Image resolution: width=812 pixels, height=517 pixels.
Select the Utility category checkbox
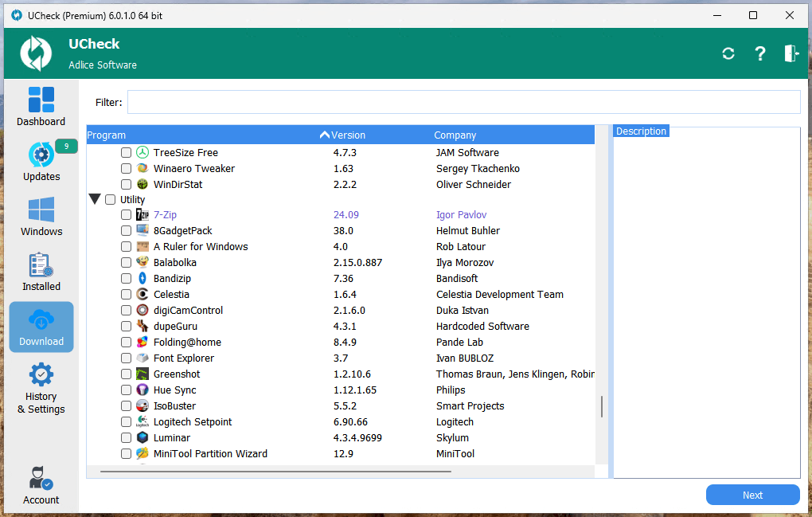pyautogui.click(x=110, y=200)
